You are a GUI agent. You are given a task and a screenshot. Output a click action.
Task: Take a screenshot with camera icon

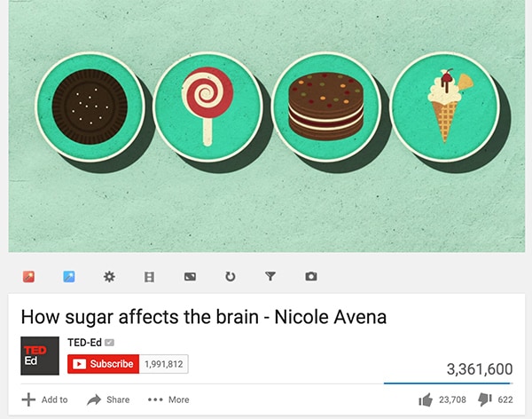(311, 276)
